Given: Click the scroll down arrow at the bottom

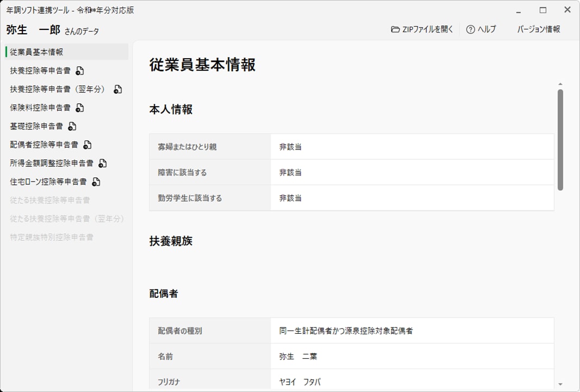Looking at the screenshot, I should click(x=560, y=384).
